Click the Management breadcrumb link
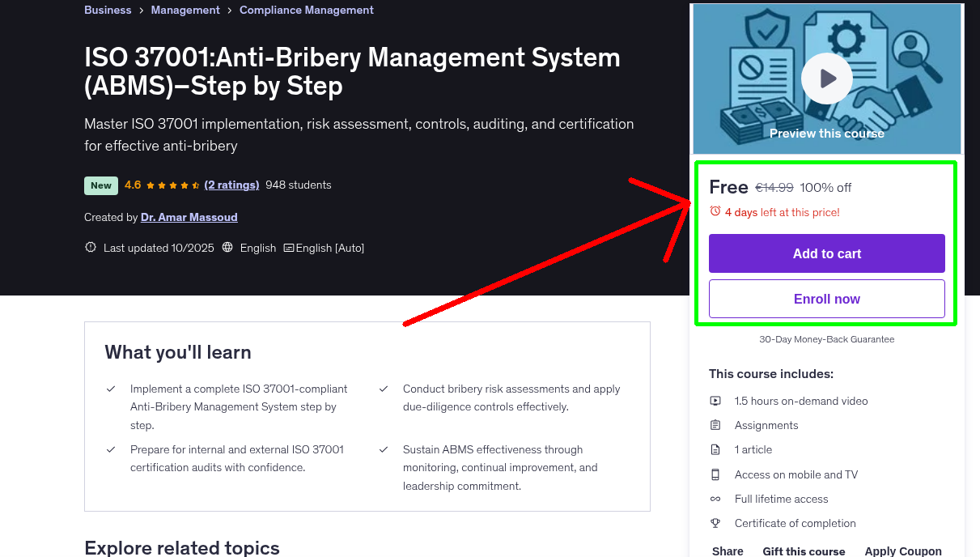 click(x=185, y=10)
